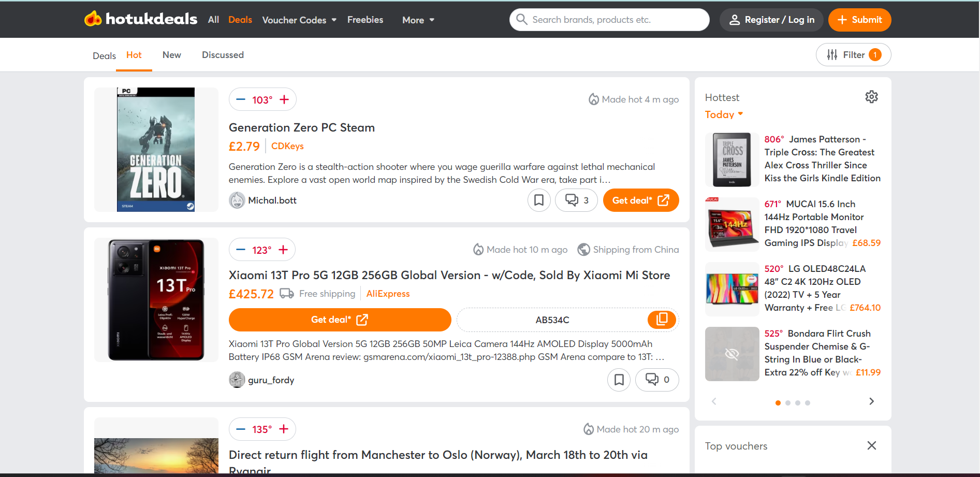
Task: Click Register / Log in button
Action: pos(771,20)
